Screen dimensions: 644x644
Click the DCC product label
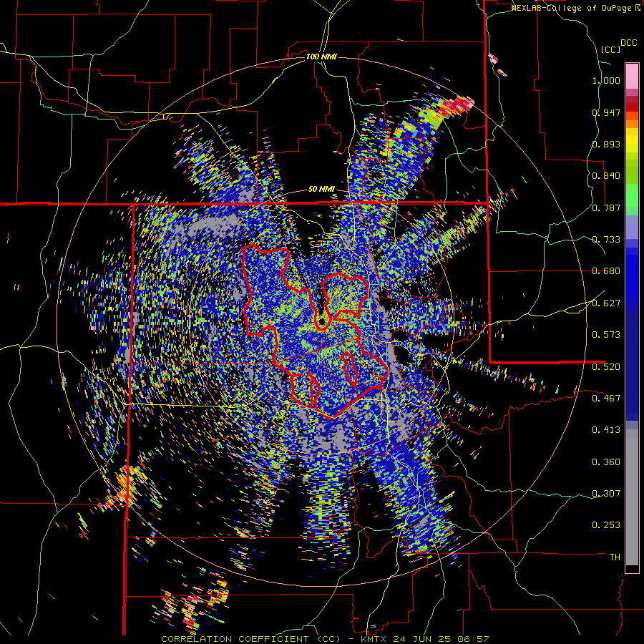[629, 43]
